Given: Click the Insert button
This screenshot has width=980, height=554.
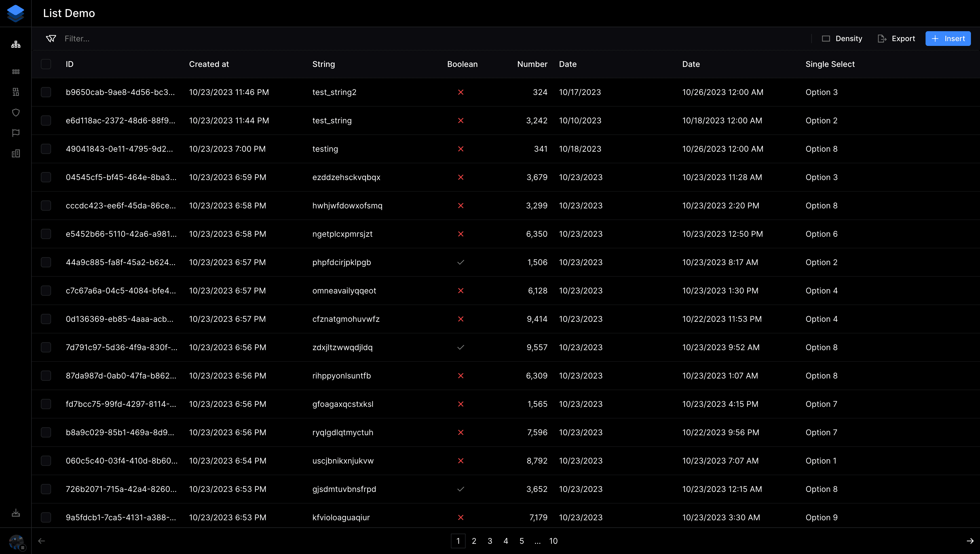Looking at the screenshot, I should pos(948,39).
